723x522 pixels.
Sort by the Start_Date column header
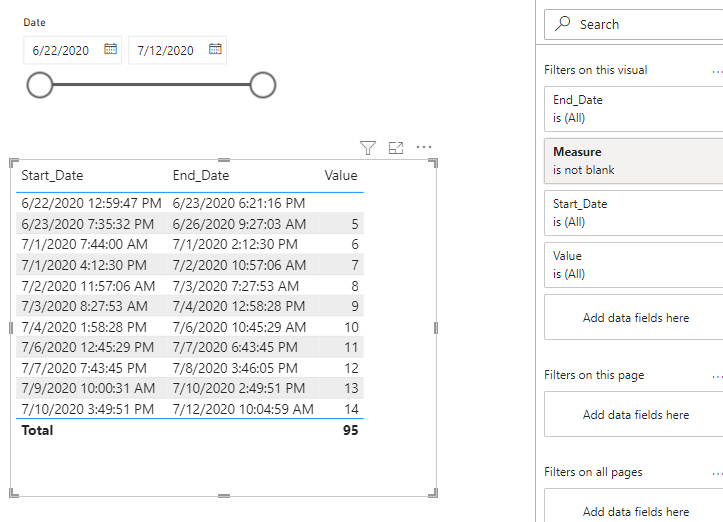tap(52, 175)
